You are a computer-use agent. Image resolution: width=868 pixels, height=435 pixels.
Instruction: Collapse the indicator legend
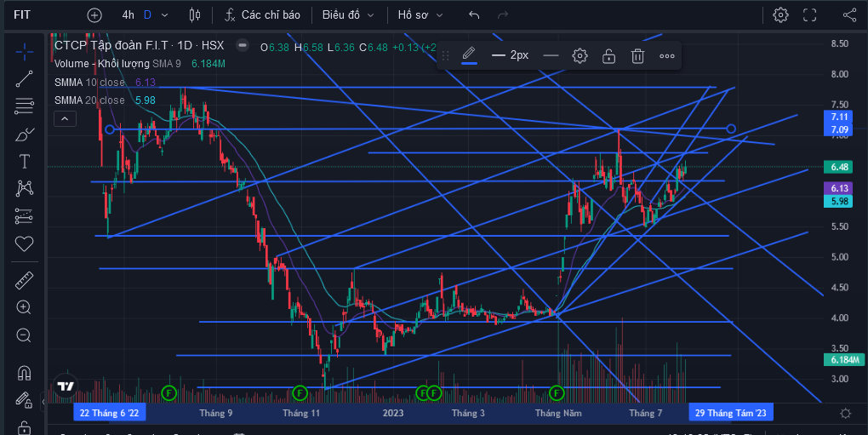pos(65,119)
